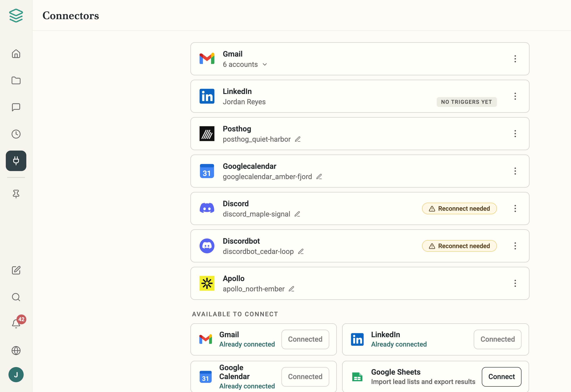Click the compose edit icon in sidebar
571x392 pixels.
point(16,270)
